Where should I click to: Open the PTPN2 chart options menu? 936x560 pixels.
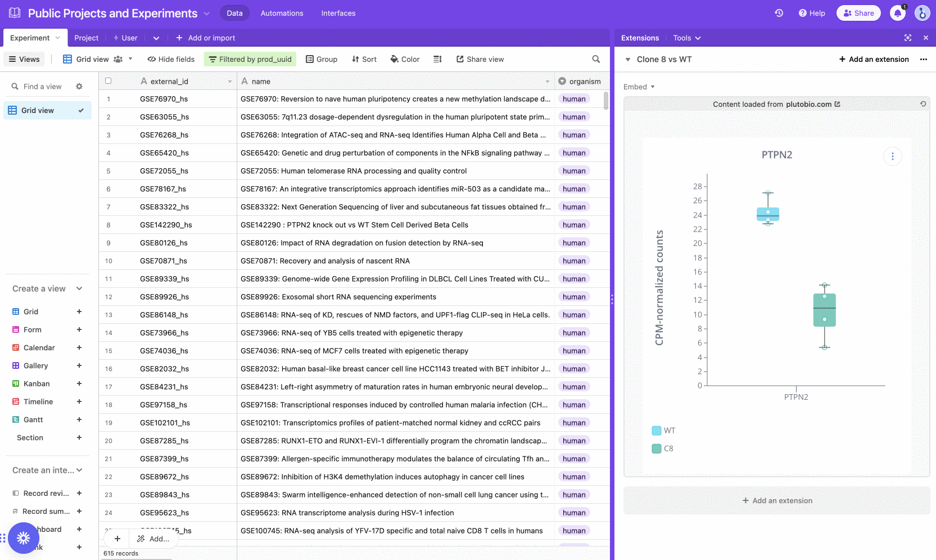pyautogui.click(x=892, y=156)
